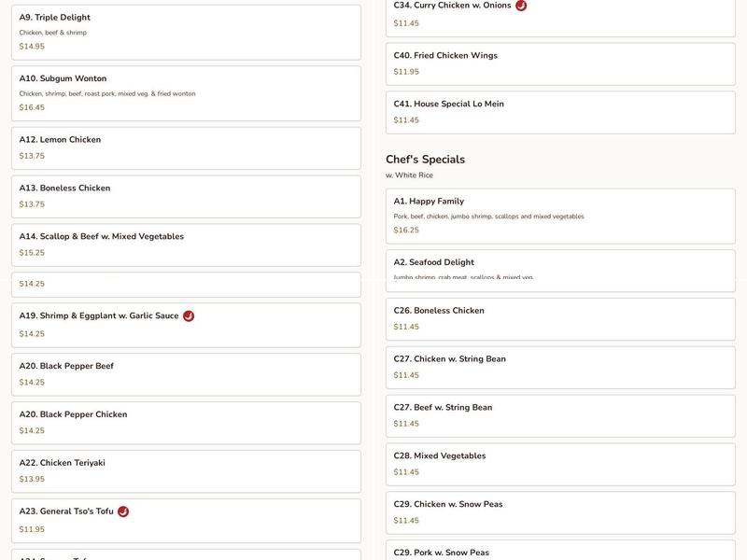Select A14. Scallop & Beef w. Mixed Vegetables
Viewport: 747px width, 560px height.
point(186,245)
